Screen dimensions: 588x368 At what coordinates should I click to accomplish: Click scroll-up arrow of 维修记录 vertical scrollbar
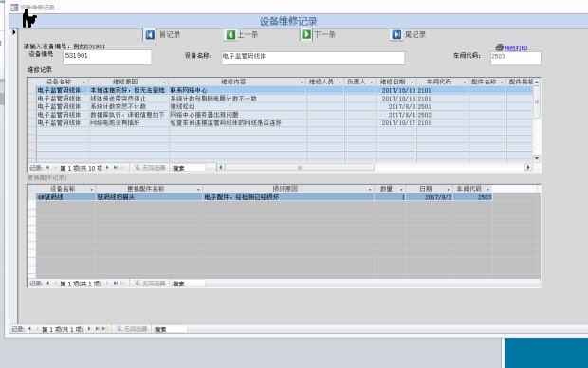pos(537,82)
